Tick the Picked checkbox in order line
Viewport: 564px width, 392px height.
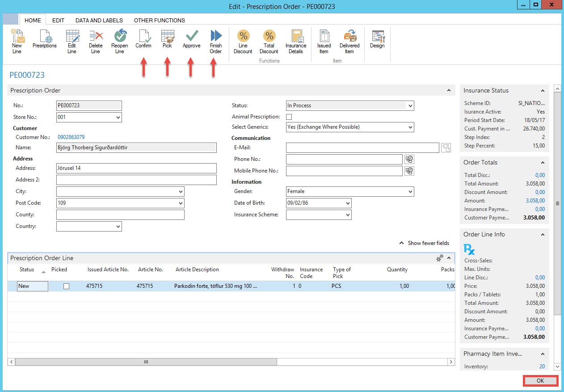point(67,287)
